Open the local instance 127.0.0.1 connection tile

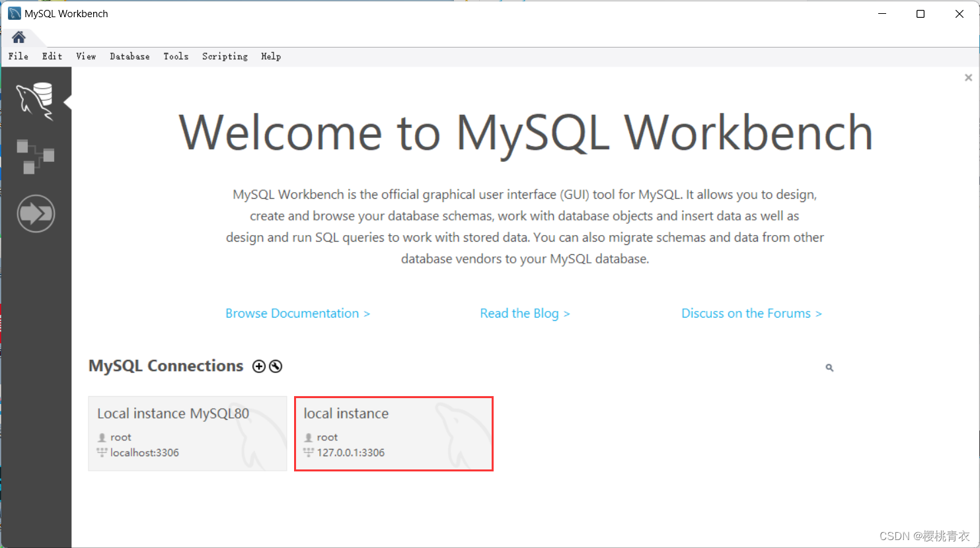(394, 433)
